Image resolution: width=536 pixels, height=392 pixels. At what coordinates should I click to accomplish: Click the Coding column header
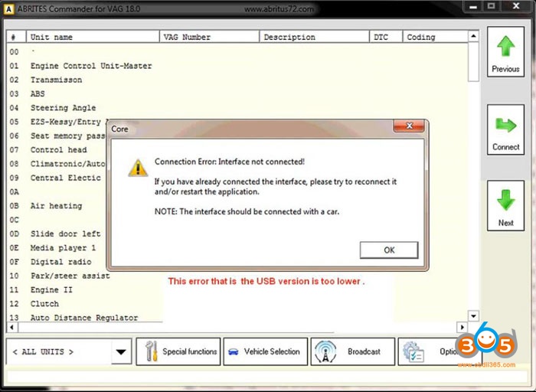click(435, 37)
